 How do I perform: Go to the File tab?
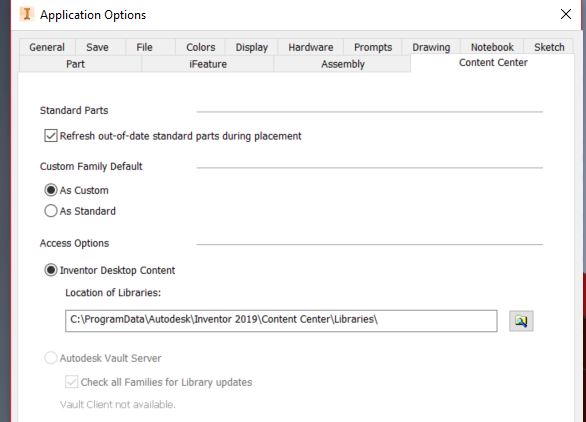(x=144, y=47)
